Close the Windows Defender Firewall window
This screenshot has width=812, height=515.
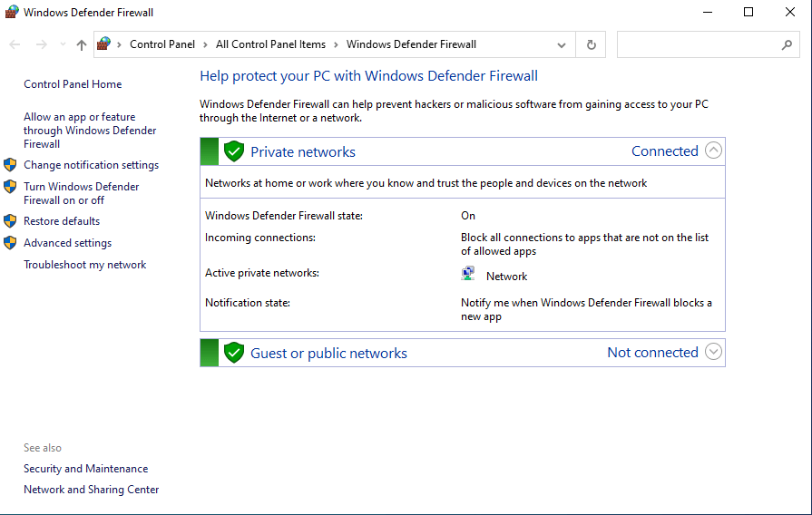point(789,12)
